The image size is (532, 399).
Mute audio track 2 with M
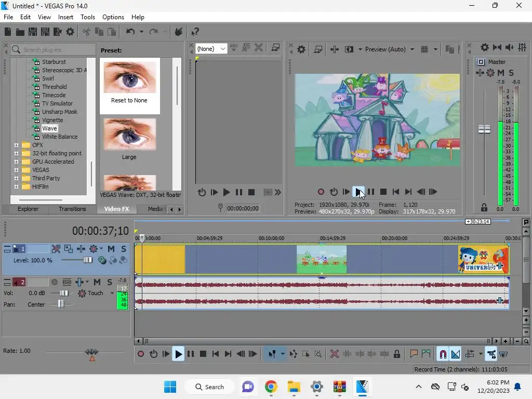click(x=97, y=282)
